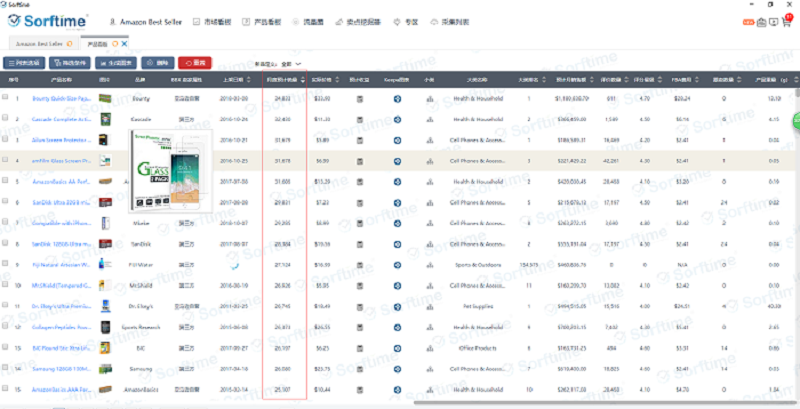Select checkbox for row 11 Dr. Elsey's
800x409 pixels.
click(5, 304)
